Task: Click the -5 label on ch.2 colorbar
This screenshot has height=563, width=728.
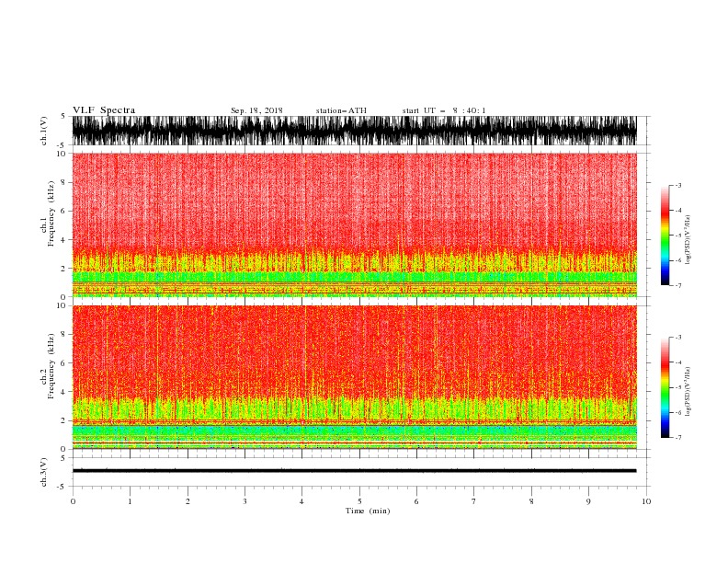Action: click(x=677, y=387)
